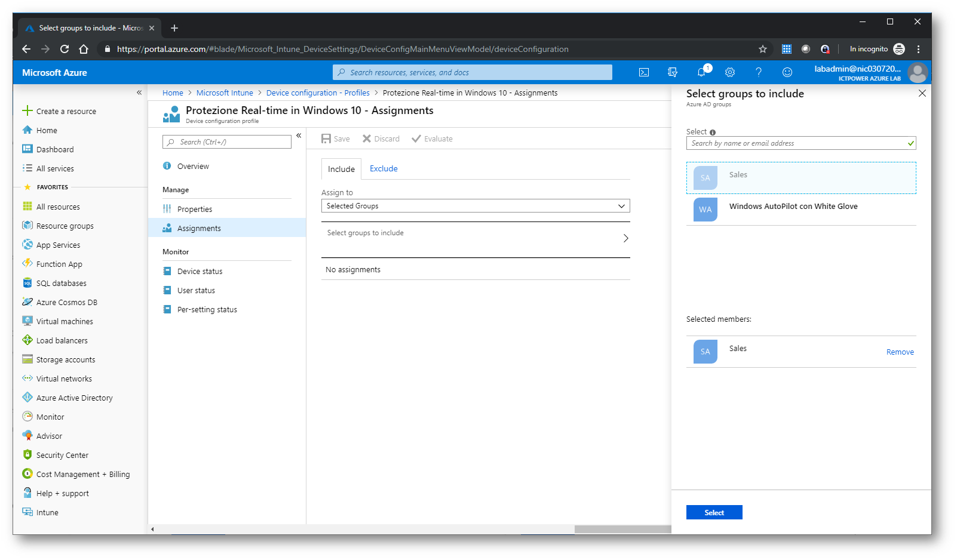Open portal settings gear icon
This screenshot has height=560, width=957.
click(x=730, y=72)
